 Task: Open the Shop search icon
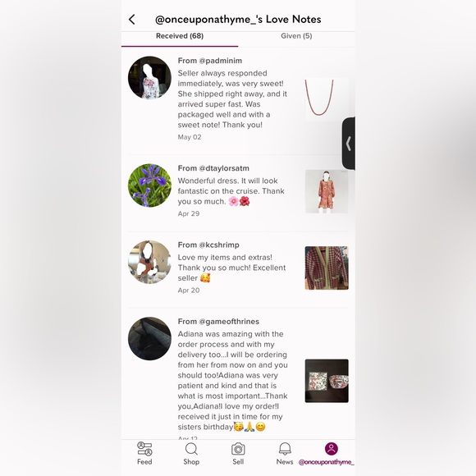191,449
